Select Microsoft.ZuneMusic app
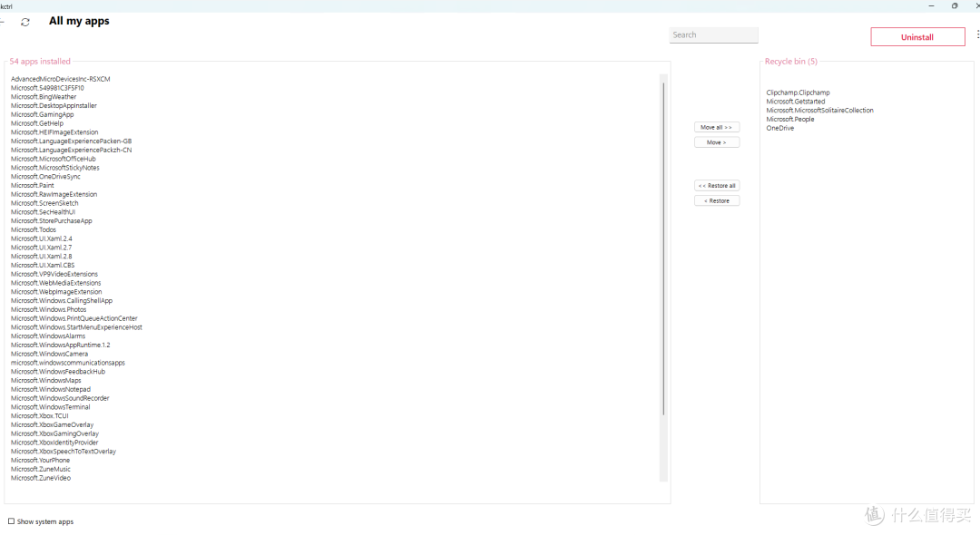Image resolution: width=980 pixels, height=535 pixels. click(41, 470)
